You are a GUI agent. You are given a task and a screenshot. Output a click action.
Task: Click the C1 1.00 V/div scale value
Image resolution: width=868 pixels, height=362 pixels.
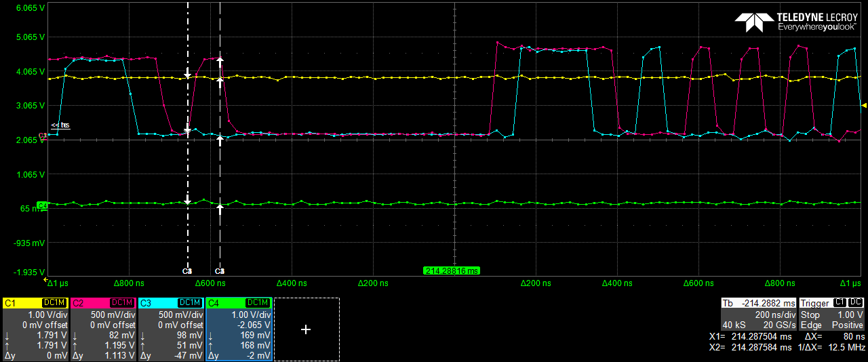pyautogui.click(x=46, y=315)
